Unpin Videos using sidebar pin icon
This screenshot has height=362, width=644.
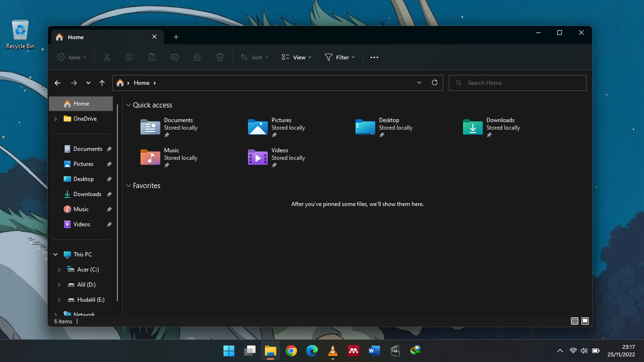[x=109, y=224]
